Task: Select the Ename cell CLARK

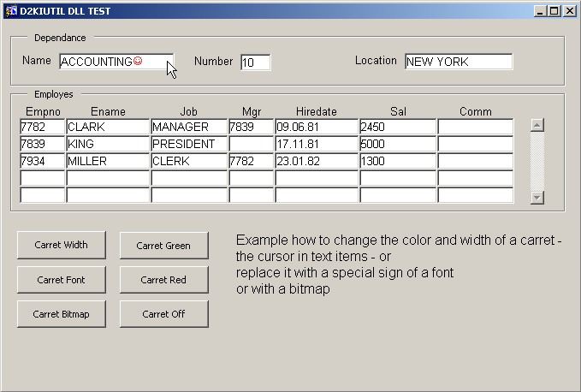Action: 108,127
